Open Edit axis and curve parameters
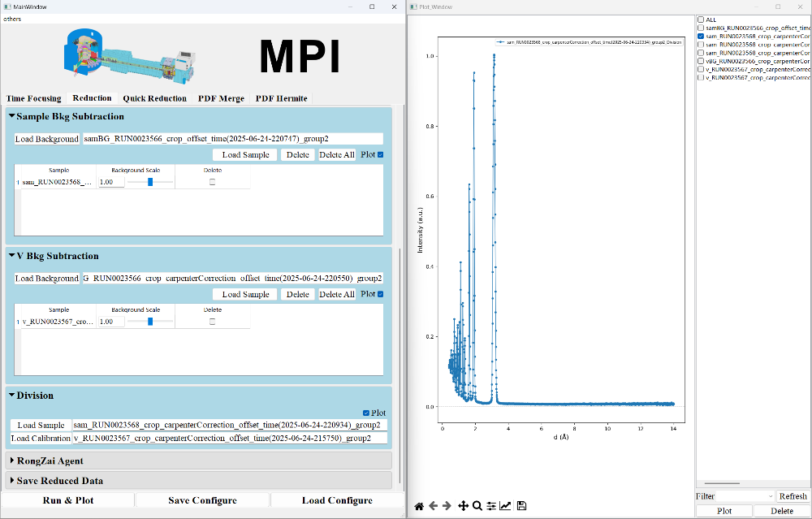 point(505,506)
